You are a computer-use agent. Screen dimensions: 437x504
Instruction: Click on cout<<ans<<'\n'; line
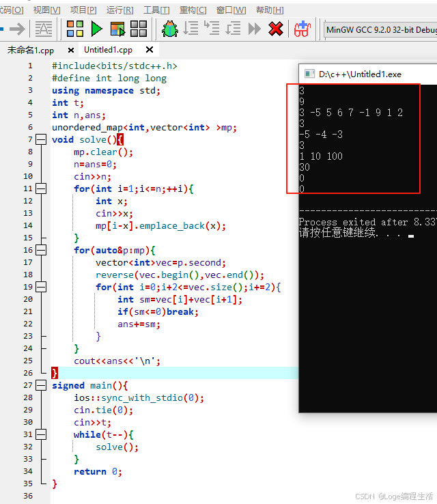click(117, 361)
